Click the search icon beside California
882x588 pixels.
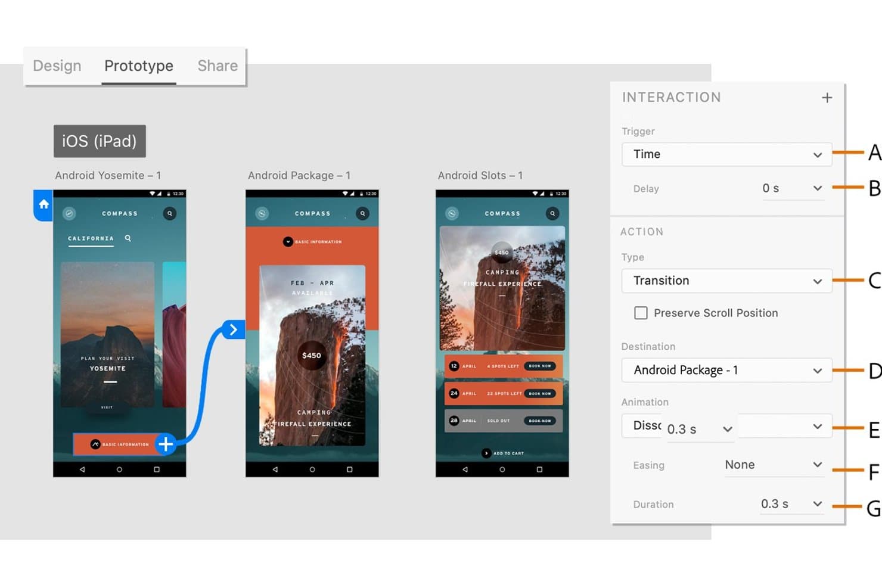tap(128, 238)
